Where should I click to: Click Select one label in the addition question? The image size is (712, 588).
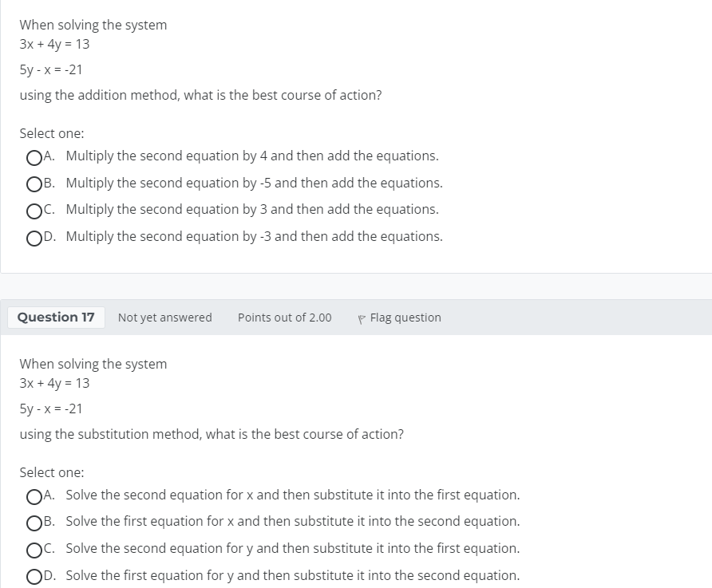[51, 133]
